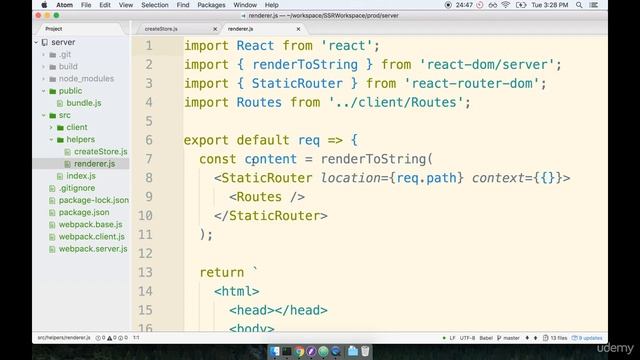This screenshot has width=640, height=360.
Task: Click the linter warning count icon
Action: point(109,338)
